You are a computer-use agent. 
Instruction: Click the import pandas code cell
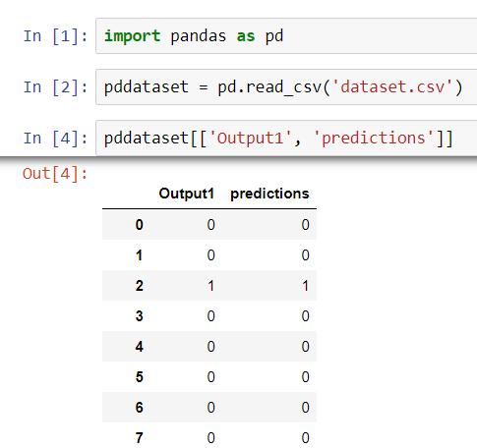[286, 36]
